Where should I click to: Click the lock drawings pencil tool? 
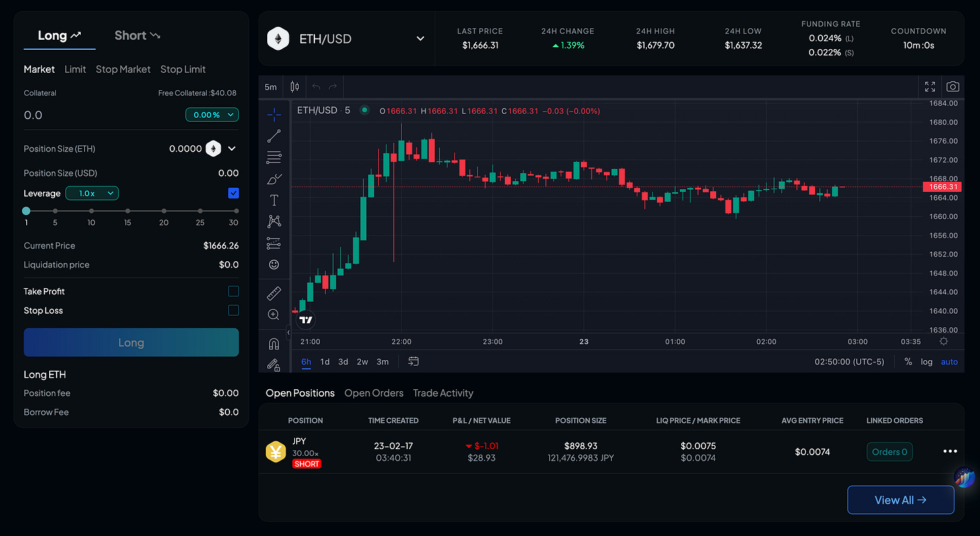pyautogui.click(x=274, y=364)
